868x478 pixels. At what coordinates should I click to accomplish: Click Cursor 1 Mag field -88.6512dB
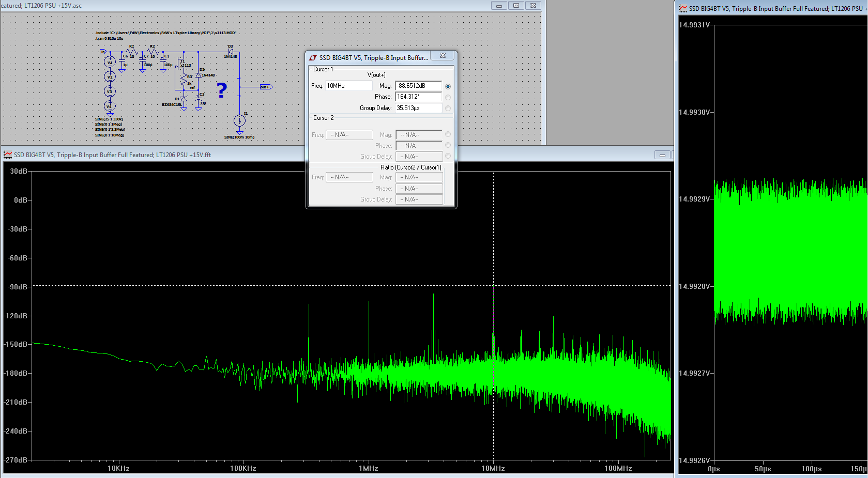pos(419,86)
